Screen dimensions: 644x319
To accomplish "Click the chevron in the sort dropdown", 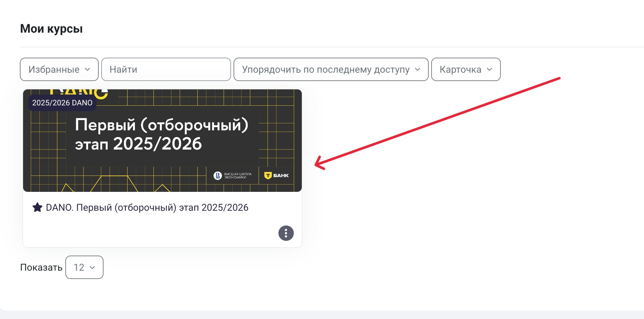I will [417, 70].
